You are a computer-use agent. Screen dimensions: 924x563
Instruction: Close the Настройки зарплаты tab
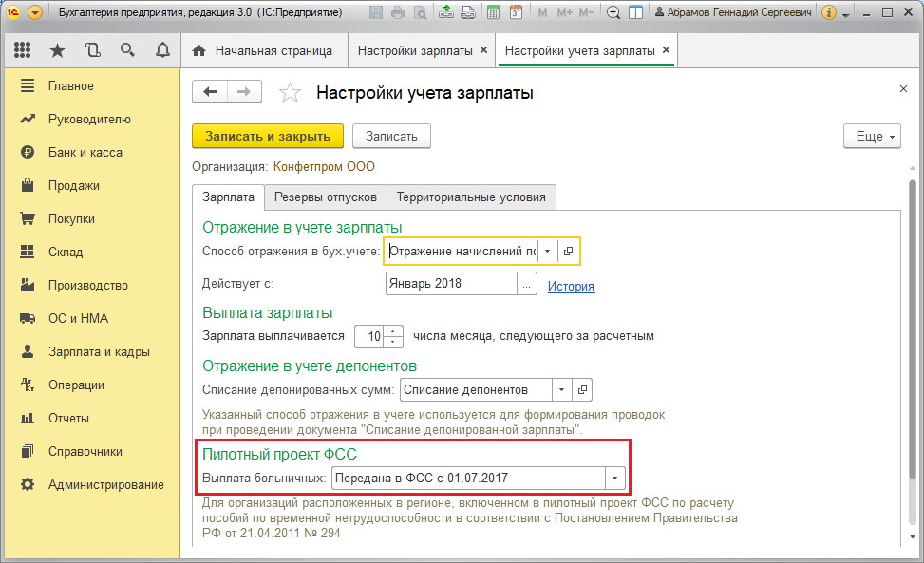coord(483,50)
